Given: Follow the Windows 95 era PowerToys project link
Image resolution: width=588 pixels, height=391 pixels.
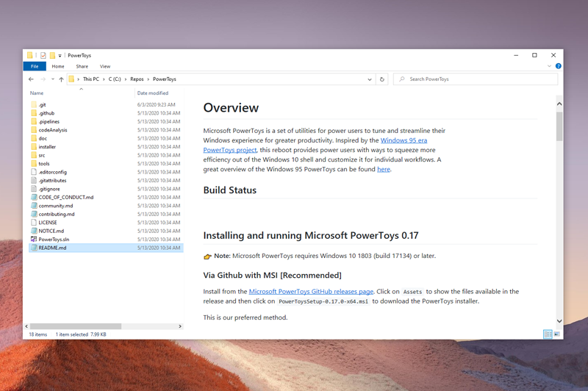Looking at the screenshot, I should pyautogui.click(x=403, y=140).
